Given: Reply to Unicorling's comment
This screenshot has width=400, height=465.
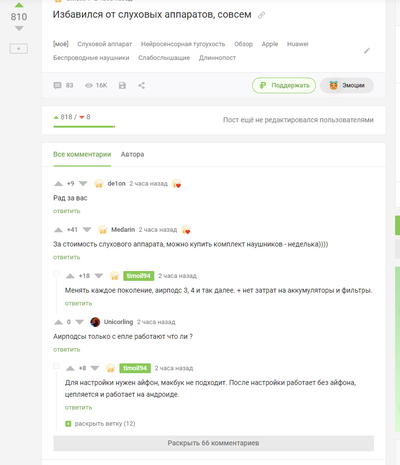Looking at the screenshot, I should [x=67, y=350].
